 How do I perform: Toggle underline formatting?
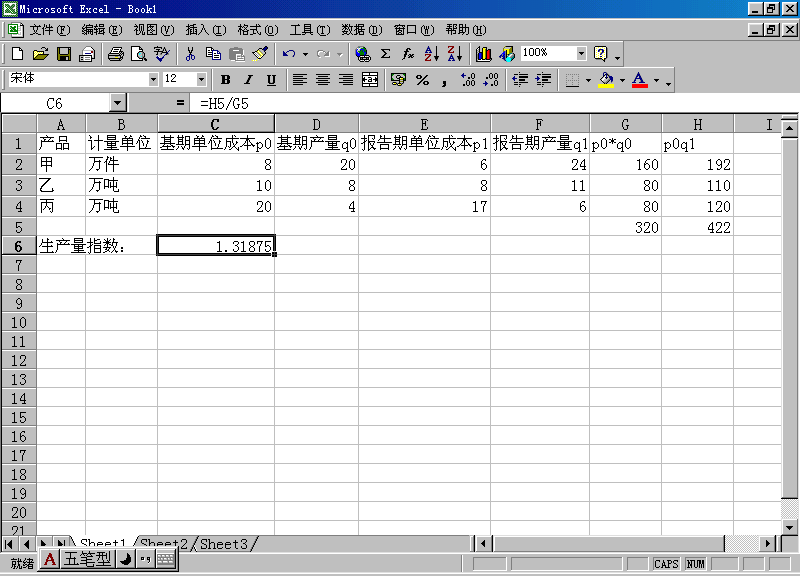coord(271,80)
